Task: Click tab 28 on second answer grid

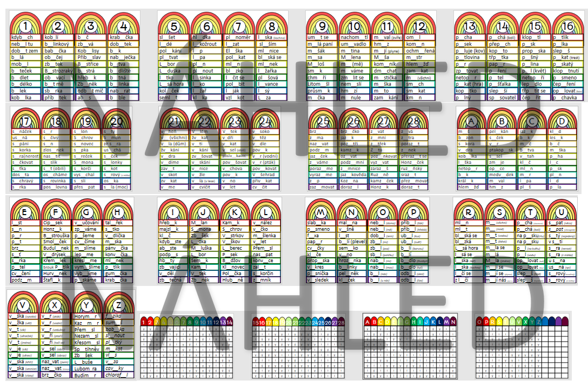Action: [341, 322]
